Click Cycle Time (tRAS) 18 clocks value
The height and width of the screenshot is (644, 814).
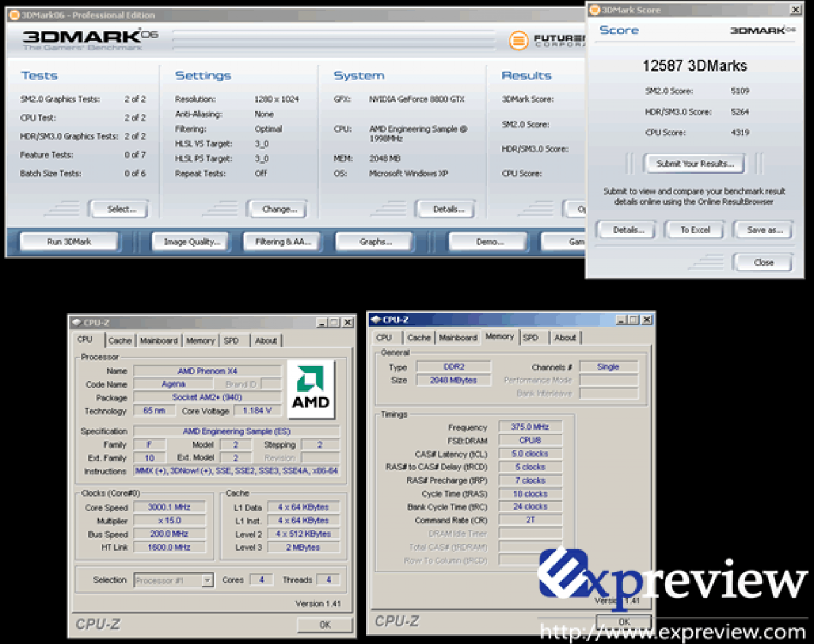pos(530,494)
